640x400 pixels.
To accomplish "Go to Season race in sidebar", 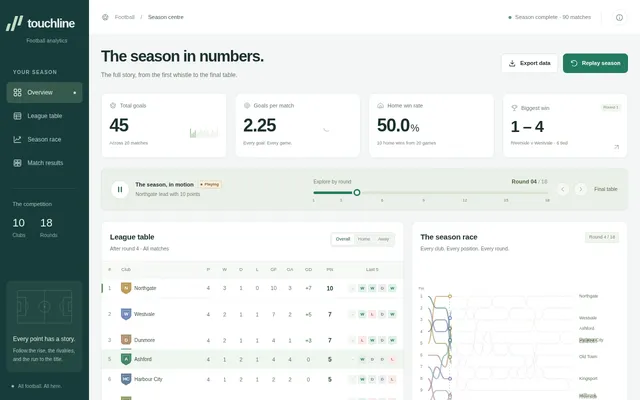I will click(x=44, y=139).
